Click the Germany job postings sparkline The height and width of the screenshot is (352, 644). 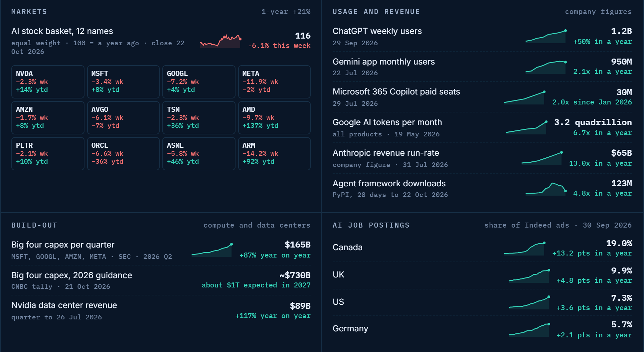coord(529,330)
